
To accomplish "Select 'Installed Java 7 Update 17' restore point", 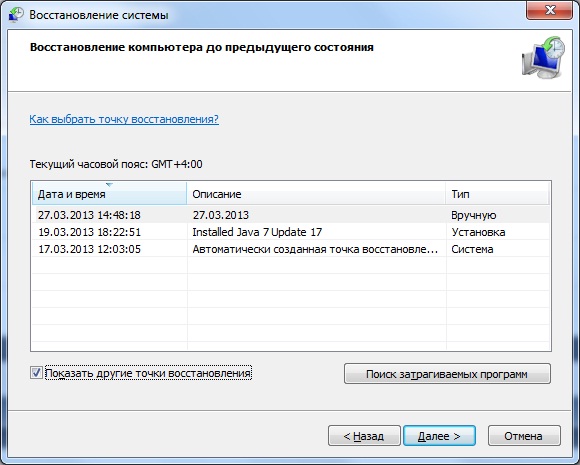I will click(x=291, y=232).
